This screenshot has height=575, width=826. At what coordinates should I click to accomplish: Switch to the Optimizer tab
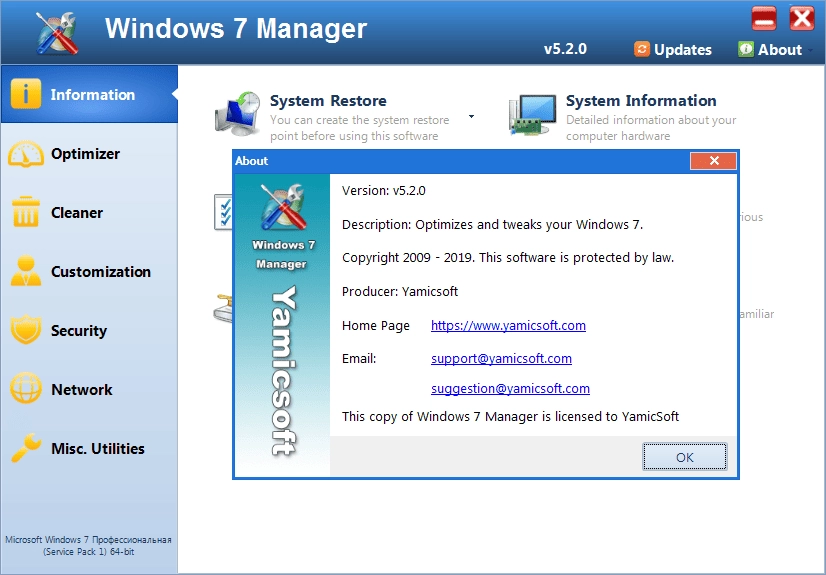pyautogui.click(x=89, y=153)
